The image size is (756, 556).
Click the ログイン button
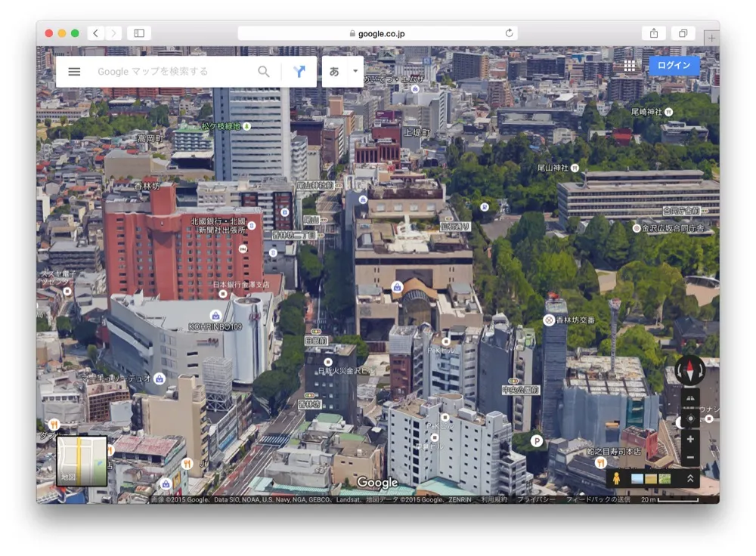[672, 66]
